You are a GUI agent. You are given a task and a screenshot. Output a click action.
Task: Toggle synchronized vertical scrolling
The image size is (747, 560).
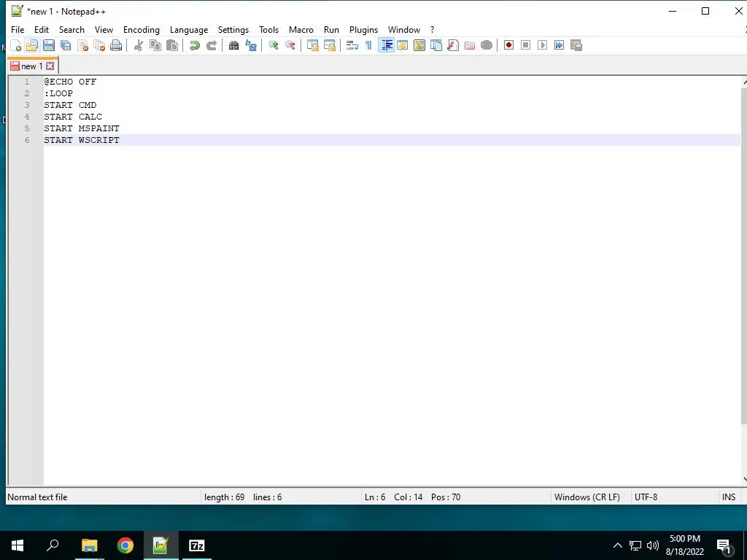(312, 45)
